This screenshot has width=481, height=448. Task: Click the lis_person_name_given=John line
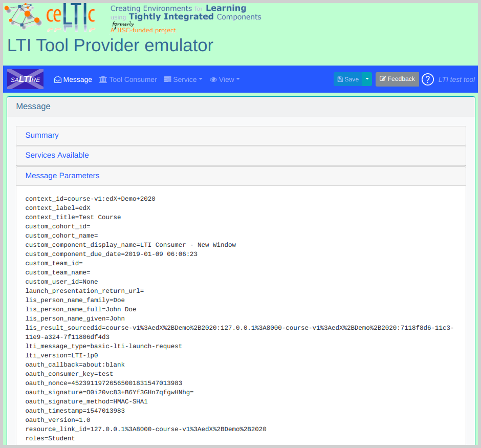click(75, 318)
